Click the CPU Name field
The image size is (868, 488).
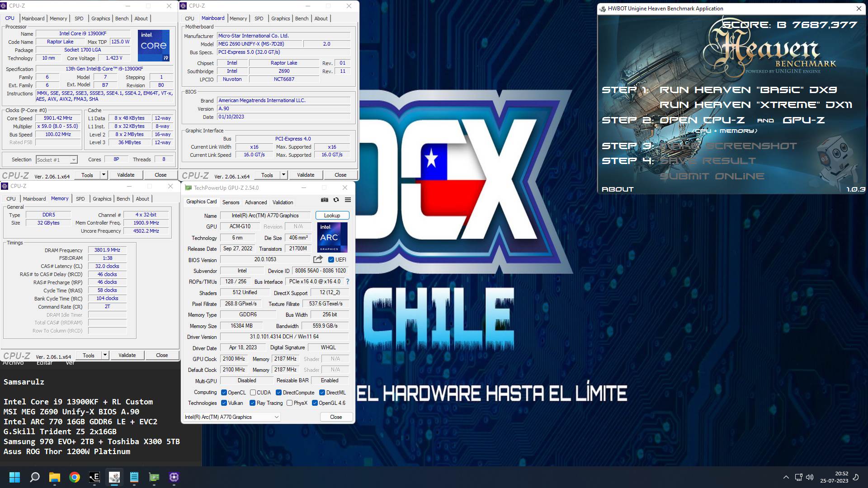[83, 33]
